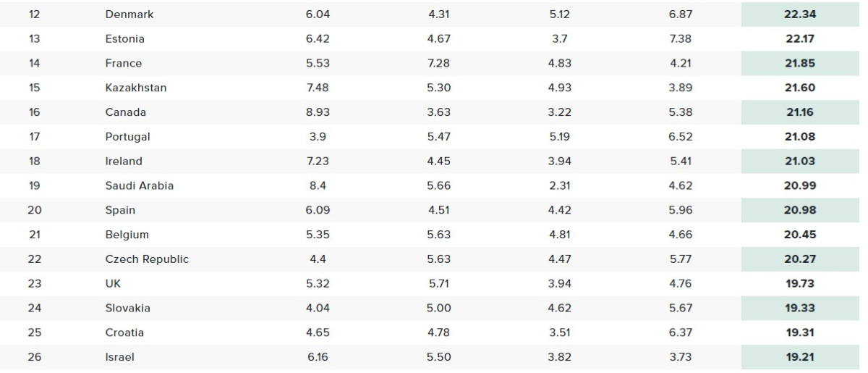Select Estonia's total score 22.17
The width and height of the screenshot is (868, 373).
tap(800, 39)
